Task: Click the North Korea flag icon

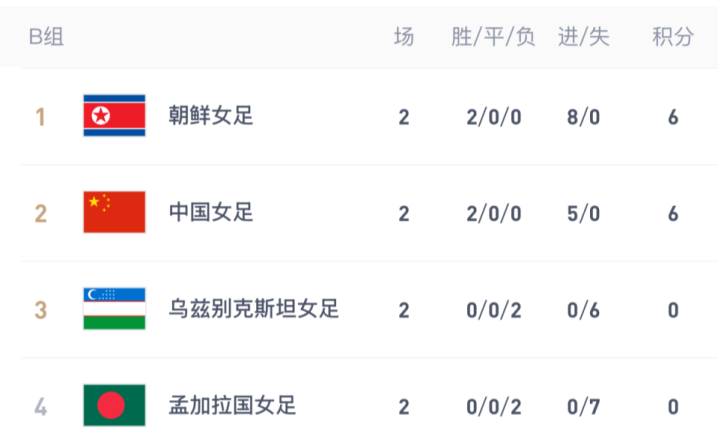Action: [114, 116]
